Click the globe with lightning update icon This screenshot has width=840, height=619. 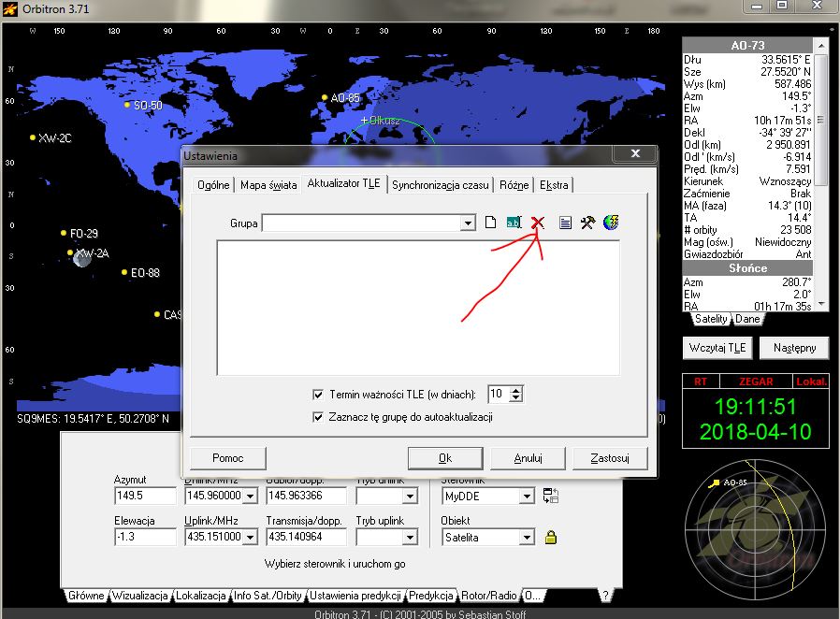pyautogui.click(x=611, y=223)
